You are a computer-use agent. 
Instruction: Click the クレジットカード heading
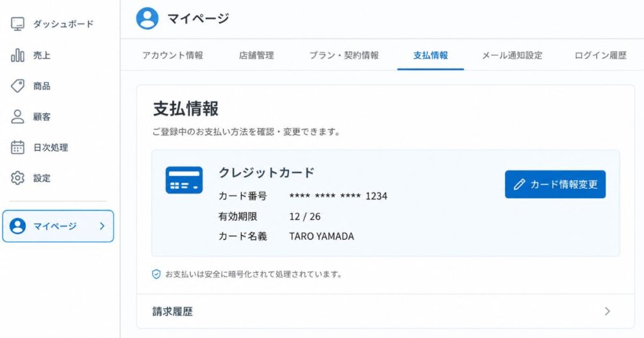tap(267, 172)
